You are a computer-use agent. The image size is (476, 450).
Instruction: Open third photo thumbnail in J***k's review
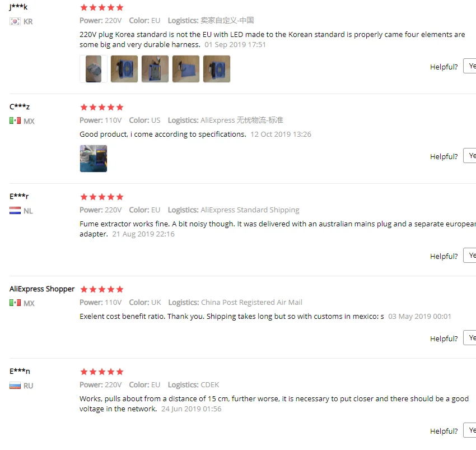(x=155, y=69)
